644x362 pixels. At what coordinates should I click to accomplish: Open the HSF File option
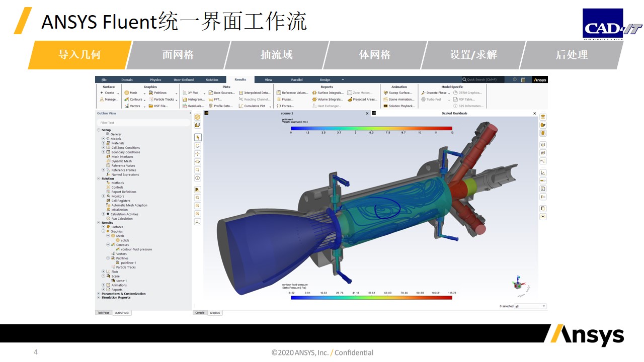pos(158,106)
